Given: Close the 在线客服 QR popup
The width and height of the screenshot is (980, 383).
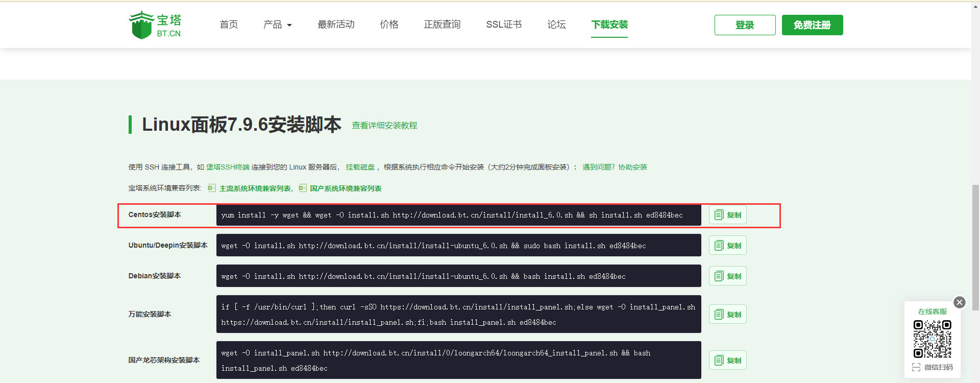Looking at the screenshot, I should 960,302.
